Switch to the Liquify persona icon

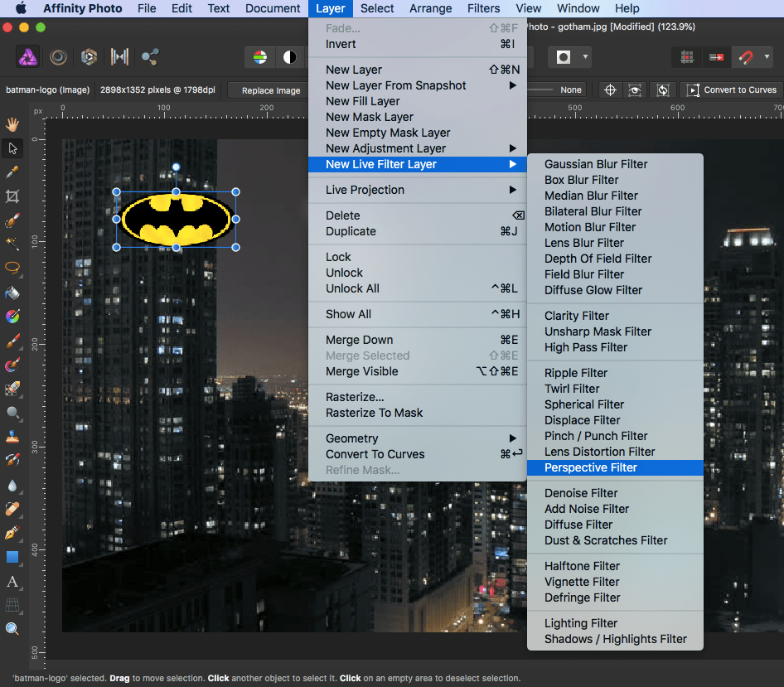59,57
